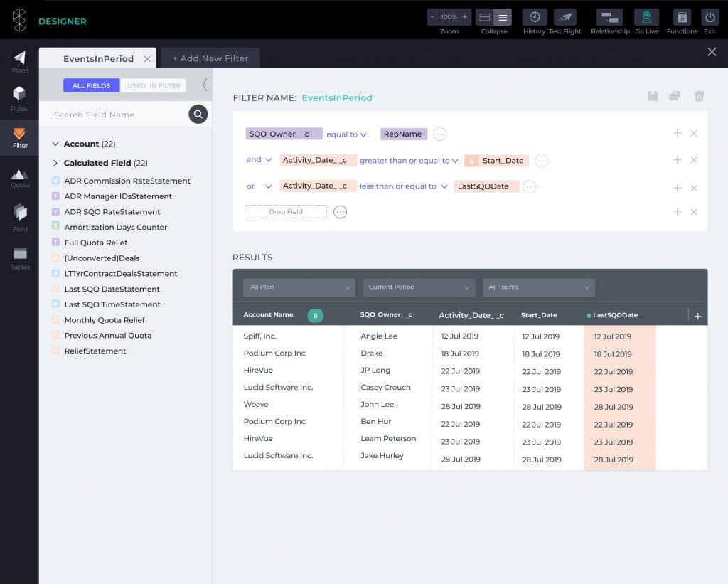Screen dimensions: 728x584
Task: Launch Test Flight from the toolbar
Action: pyautogui.click(x=565, y=17)
